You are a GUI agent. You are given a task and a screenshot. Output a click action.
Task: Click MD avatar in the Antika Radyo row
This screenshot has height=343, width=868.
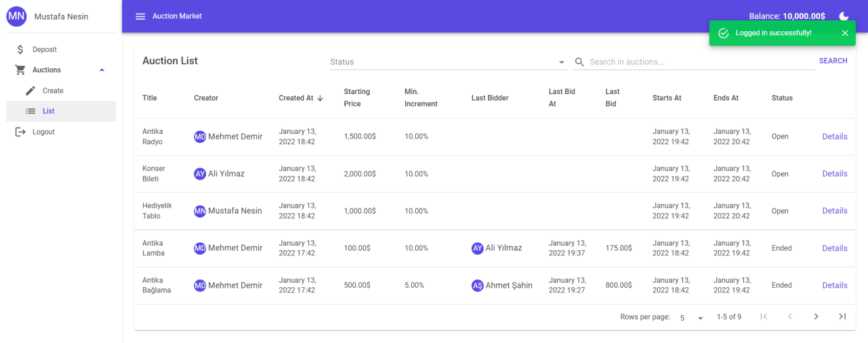[x=200, y=136]
